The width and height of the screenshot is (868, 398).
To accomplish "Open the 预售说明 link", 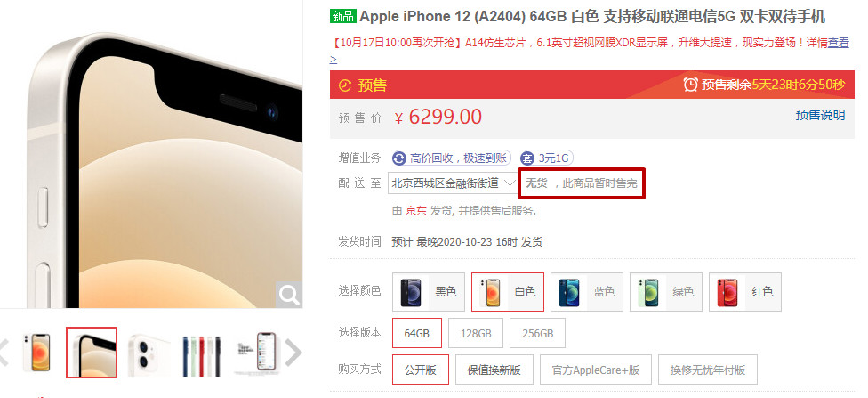I will pos(820,115).
